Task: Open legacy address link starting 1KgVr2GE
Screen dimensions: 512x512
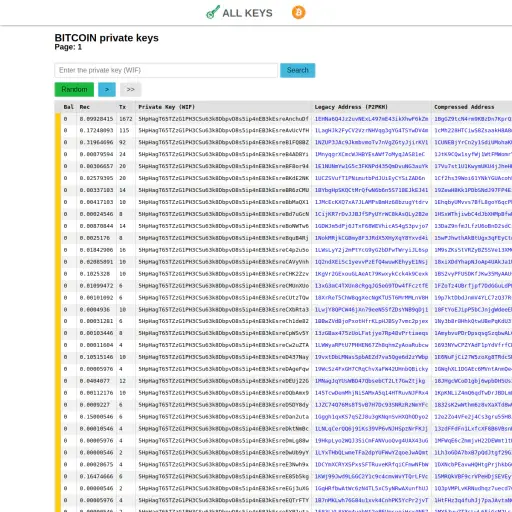Action: 372,274
